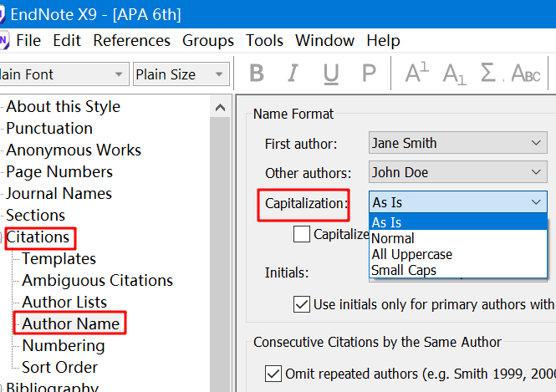
Task: Insert Symbol font sigma icon
Action: (488, 73)
